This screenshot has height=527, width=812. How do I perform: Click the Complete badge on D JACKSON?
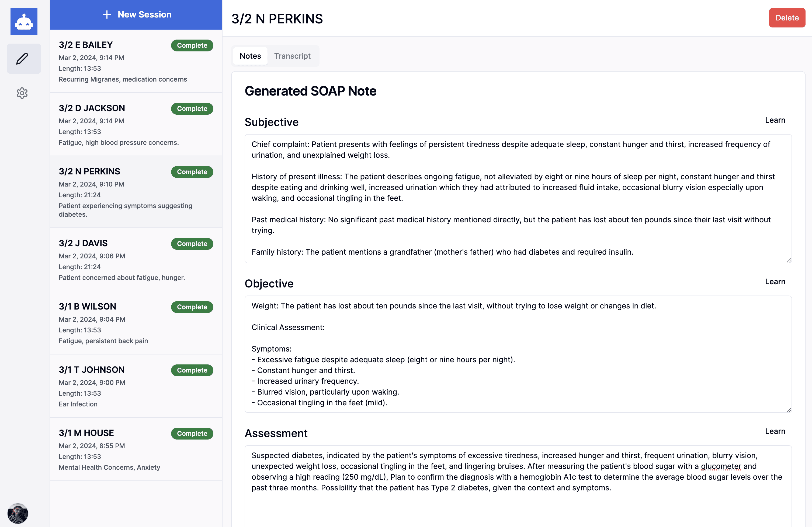point(192,108)
